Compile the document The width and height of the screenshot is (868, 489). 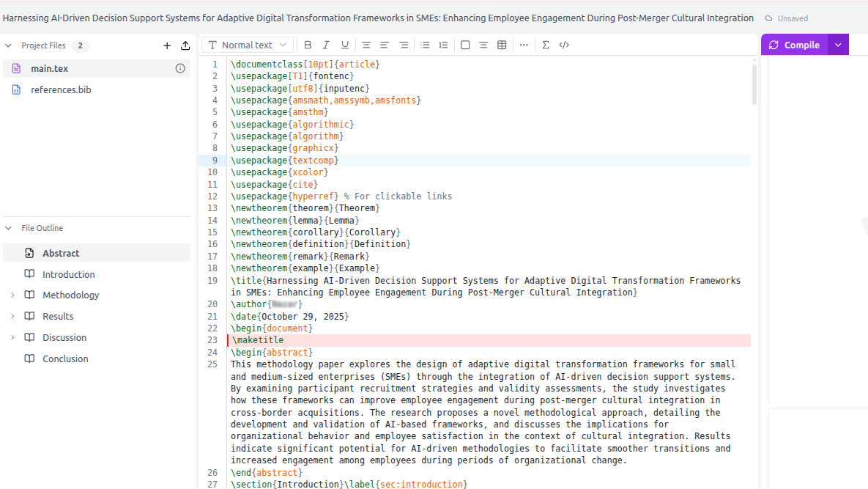click(x=794, y=45)
